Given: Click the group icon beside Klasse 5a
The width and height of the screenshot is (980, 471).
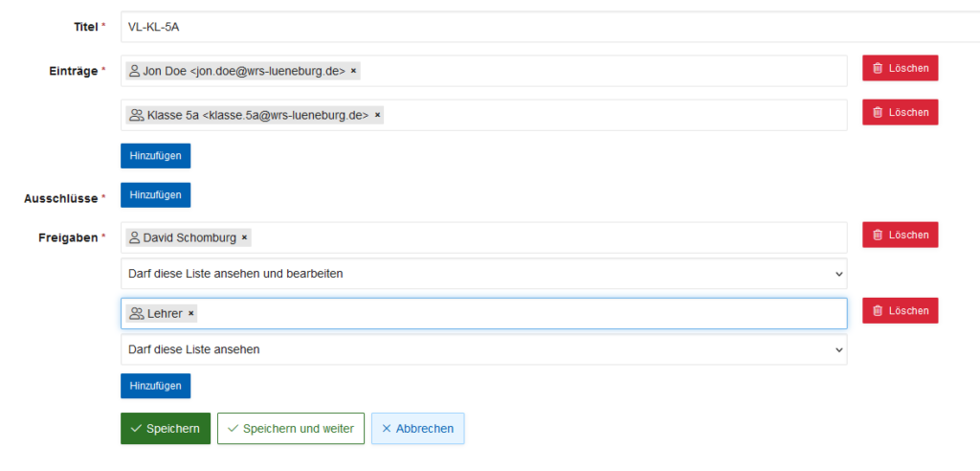Looking at the screenshot, I should pos(136,116).
